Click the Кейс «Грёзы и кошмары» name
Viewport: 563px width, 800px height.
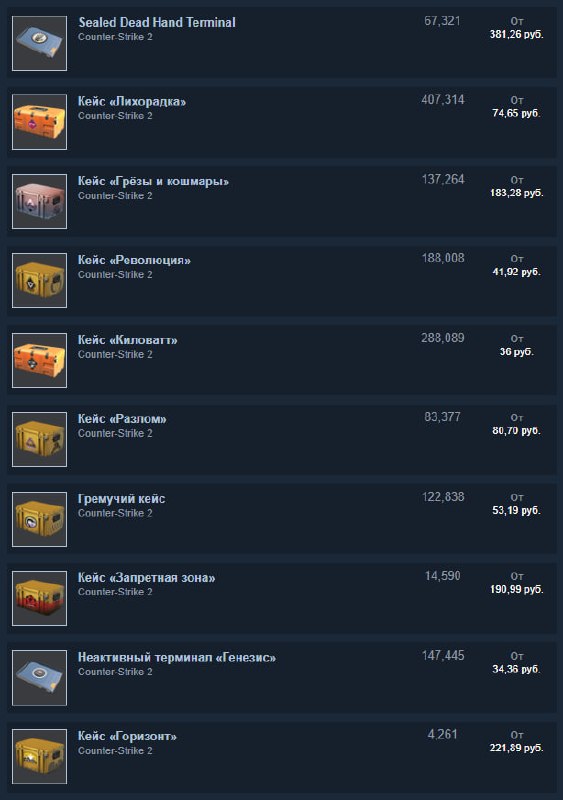click(x=153, y=182)
